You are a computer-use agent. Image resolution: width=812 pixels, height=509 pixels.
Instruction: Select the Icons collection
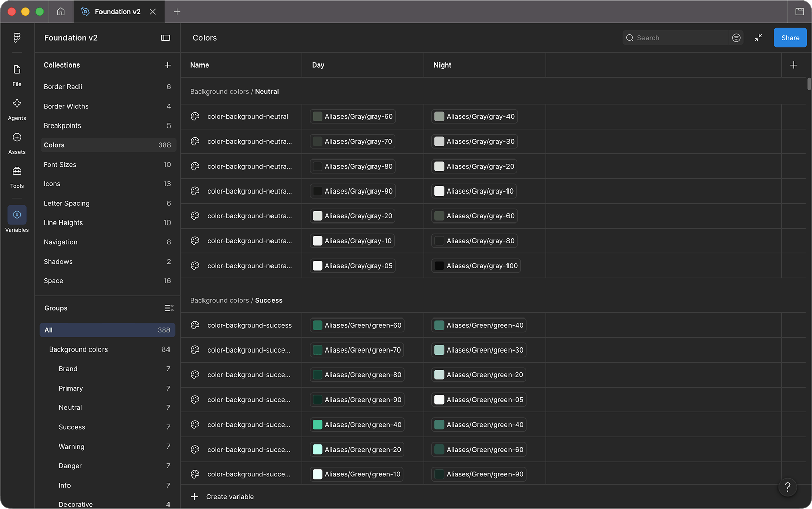tap(108, 184)
